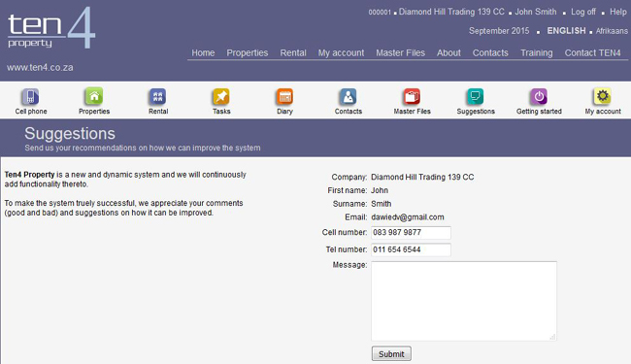The height and width of the screenshot is (364, 631).
Task: Open the Home menu item
Action: (203, 53)
